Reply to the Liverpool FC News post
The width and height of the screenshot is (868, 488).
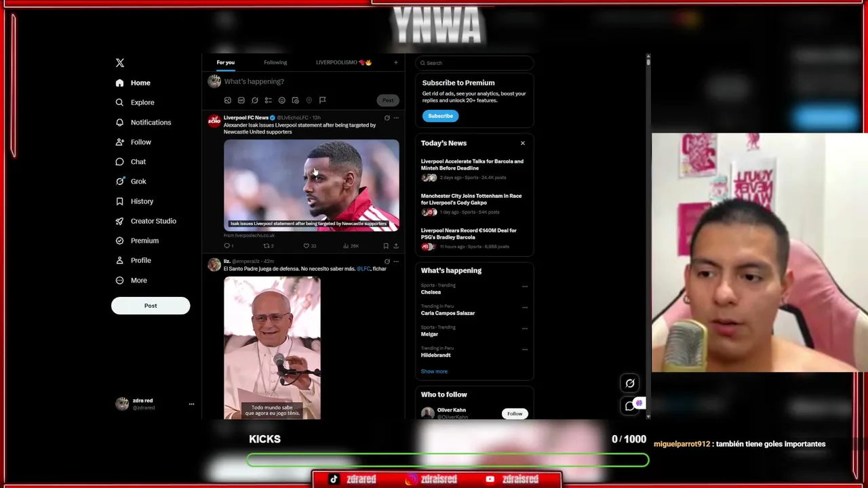point(227,246)
